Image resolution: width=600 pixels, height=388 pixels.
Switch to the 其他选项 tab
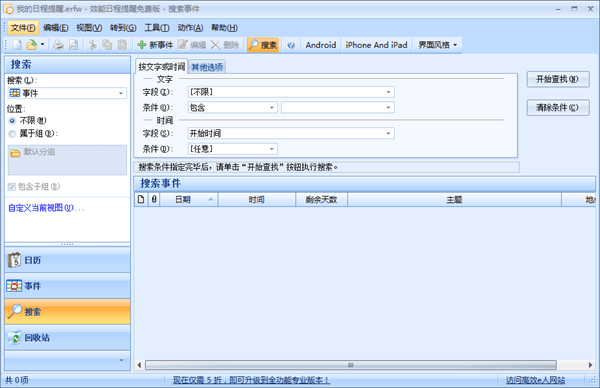pyautogui.click(x=207, y=67)
